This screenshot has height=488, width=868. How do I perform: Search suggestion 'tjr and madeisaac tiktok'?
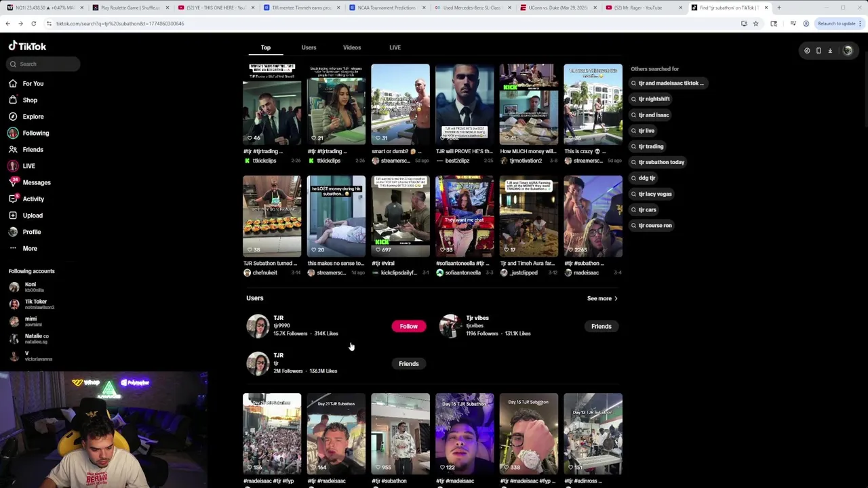pos(668,83)
